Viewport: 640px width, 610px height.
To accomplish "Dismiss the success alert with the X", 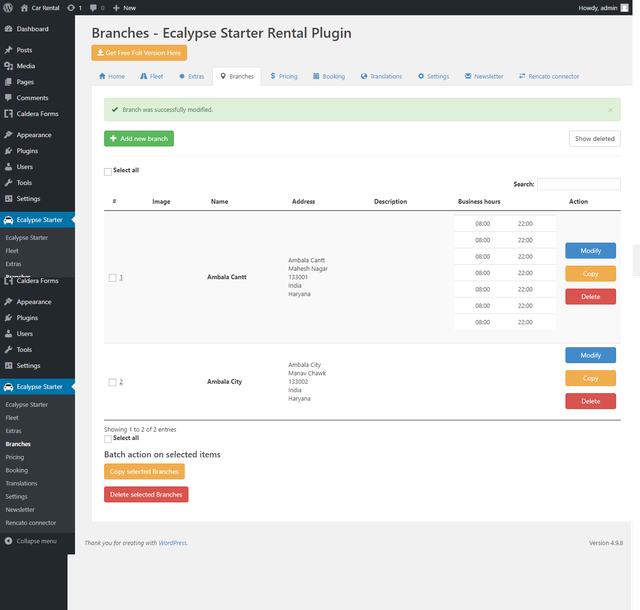I will coord(610,110).
